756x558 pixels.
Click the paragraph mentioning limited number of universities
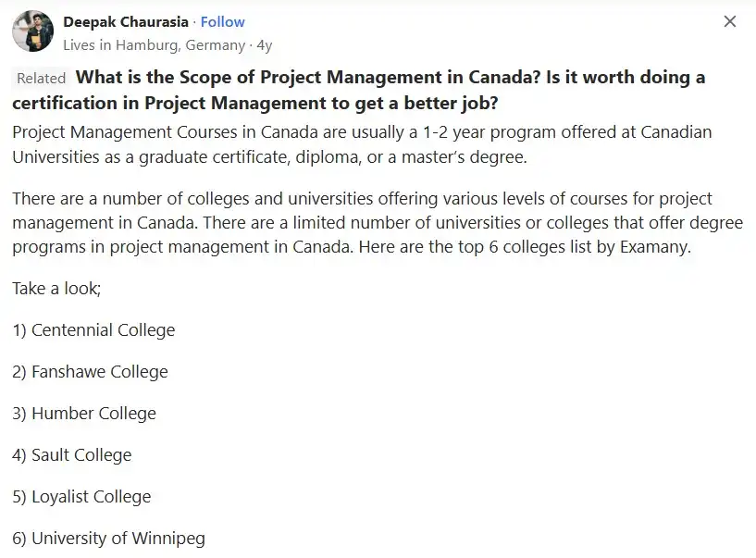coord(370,223)
